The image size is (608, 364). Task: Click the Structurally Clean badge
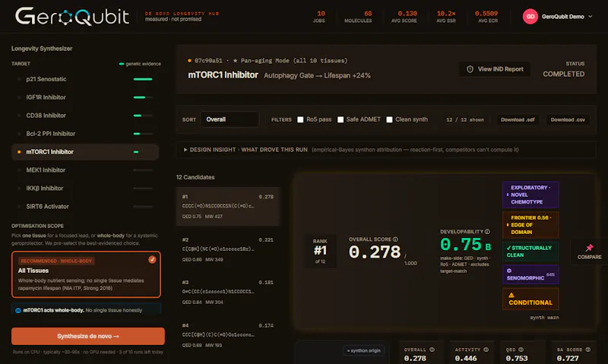pyautogui.click(x=530, y=252)
